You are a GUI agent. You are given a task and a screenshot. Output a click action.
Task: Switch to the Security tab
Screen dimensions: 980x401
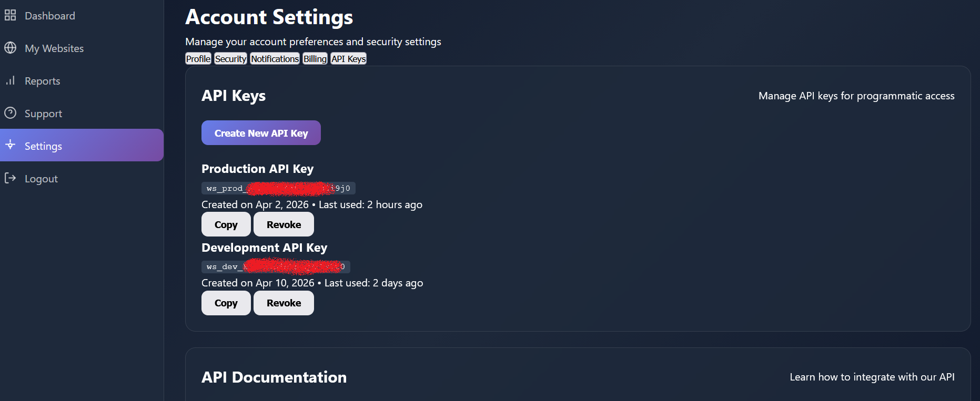230,59
